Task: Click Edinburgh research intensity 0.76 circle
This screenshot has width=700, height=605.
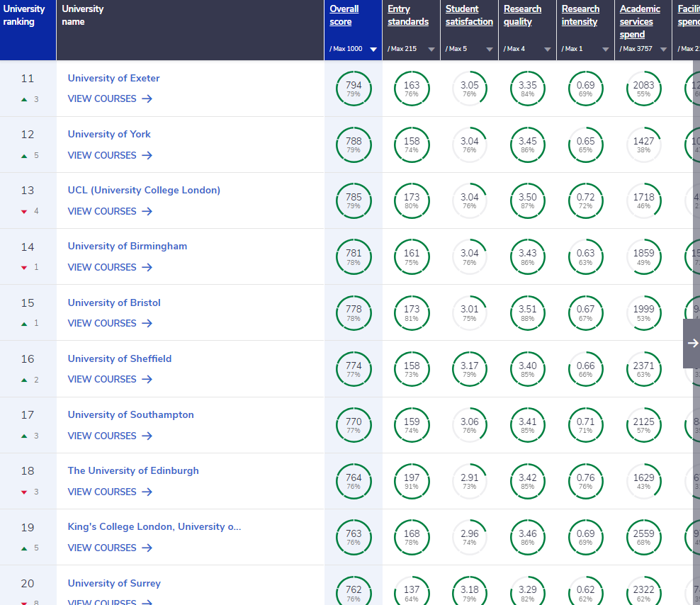Action: tap(586, 481)
